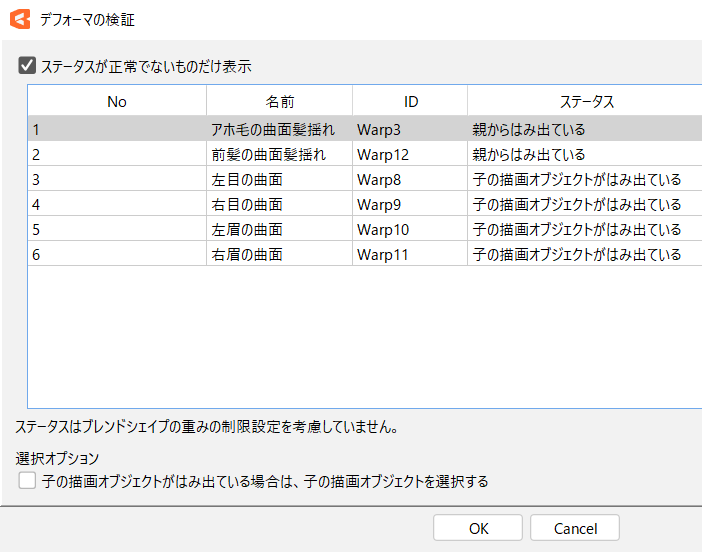The height and width of the screenshot is (552, 702).
Task: Select the 右目の曲面 deformer row
Action: click(247, 205)
